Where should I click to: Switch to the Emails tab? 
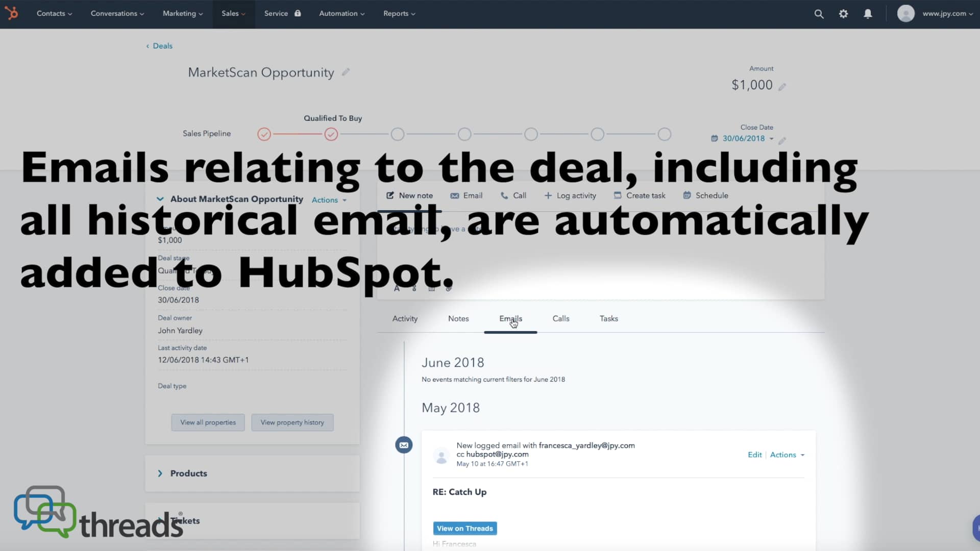(x=510, y=318)
